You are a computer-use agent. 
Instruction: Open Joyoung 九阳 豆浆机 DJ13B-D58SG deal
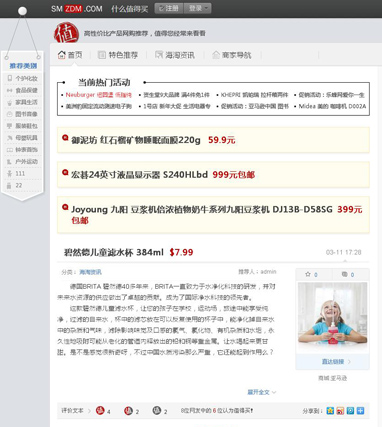click(202, 209)
